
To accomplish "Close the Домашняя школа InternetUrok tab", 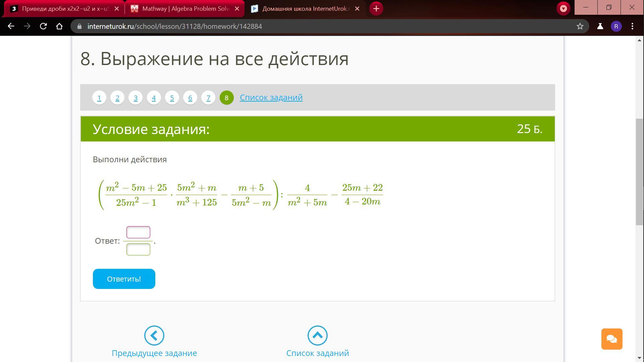I will pos(357,9).
